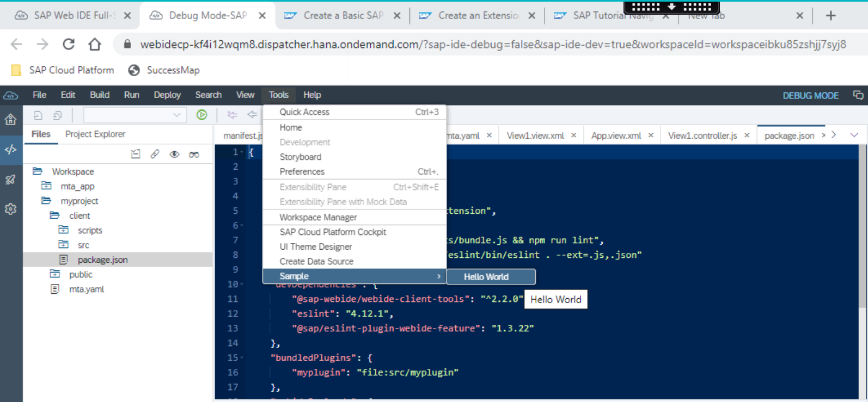The image size is (868, 402).
Task: Open the browser home page
Action: click(95, 44)
